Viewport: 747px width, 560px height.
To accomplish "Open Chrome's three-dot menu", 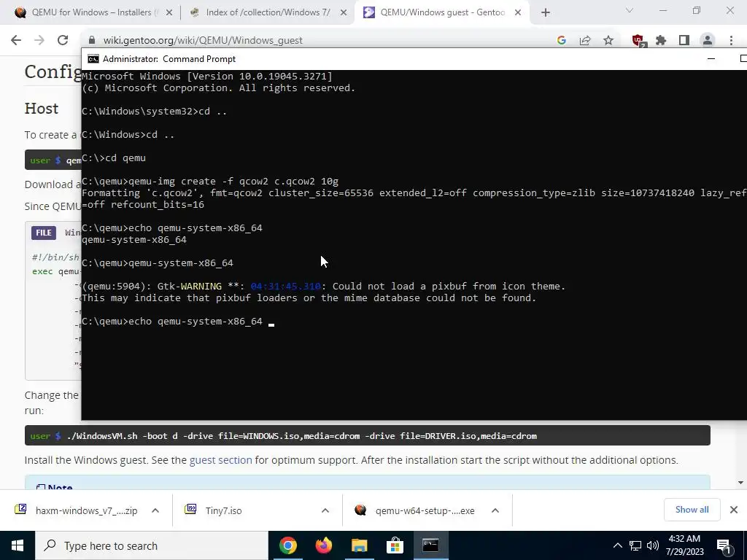I will pyautogui.click(x=731, y=41).
